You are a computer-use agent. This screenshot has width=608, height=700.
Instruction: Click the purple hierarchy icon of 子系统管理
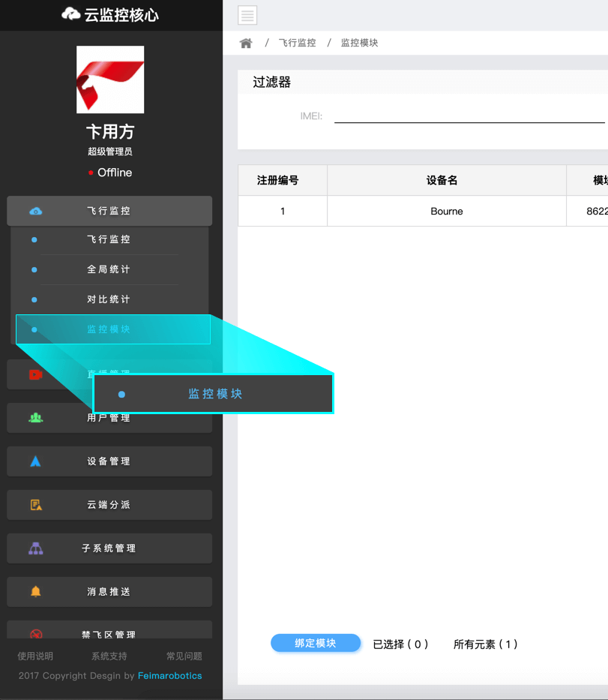click(x=36, y=548)
